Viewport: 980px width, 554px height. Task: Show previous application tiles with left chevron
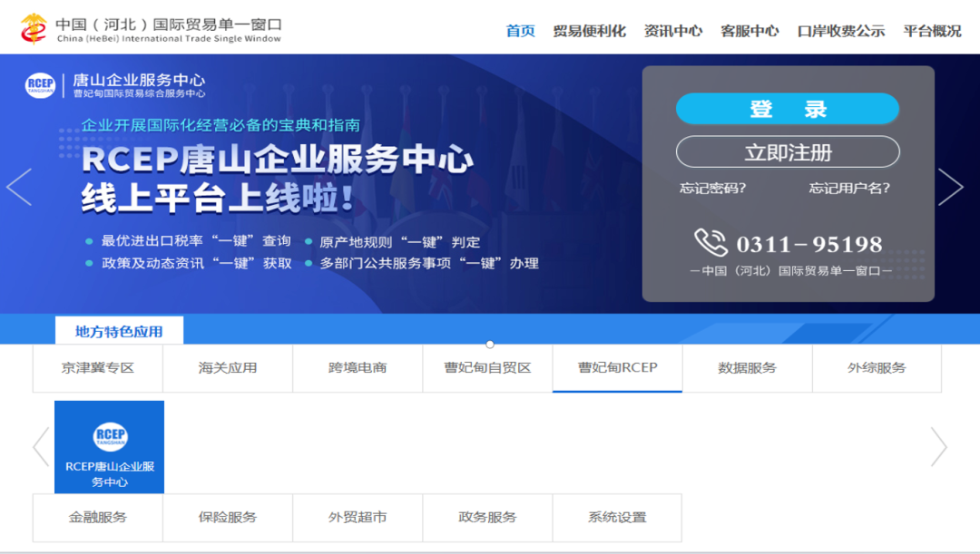pyautogui.click(x=41, y=447)
